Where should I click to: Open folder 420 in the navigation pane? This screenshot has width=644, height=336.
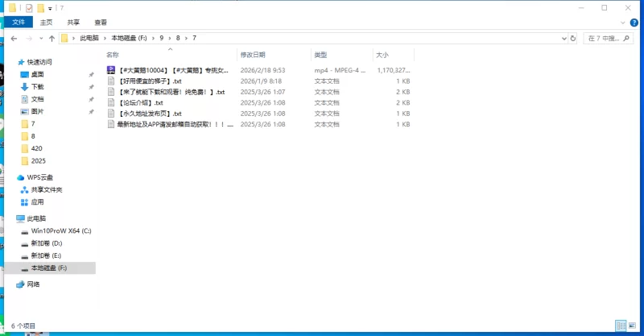36,148
